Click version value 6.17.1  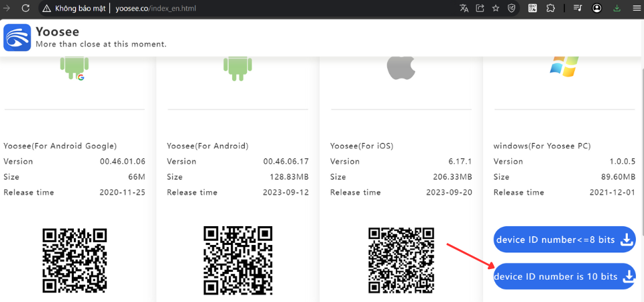460,162
